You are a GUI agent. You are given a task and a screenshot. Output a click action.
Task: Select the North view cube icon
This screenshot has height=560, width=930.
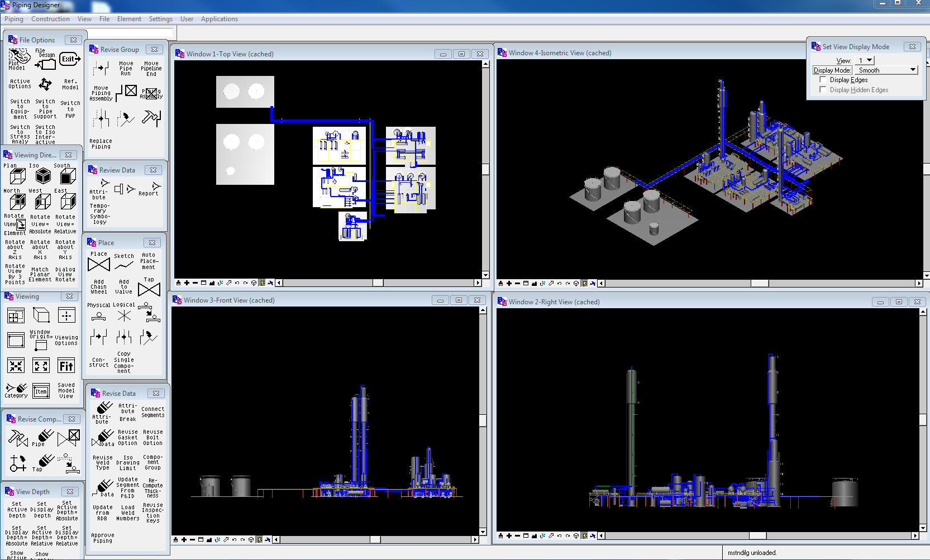tap(18, 202)
